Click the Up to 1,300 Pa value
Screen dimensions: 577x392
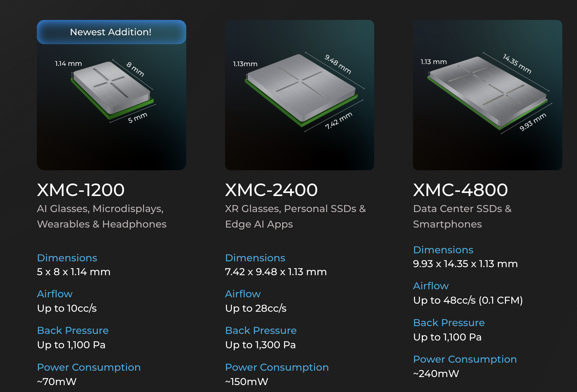pos(261,345)
